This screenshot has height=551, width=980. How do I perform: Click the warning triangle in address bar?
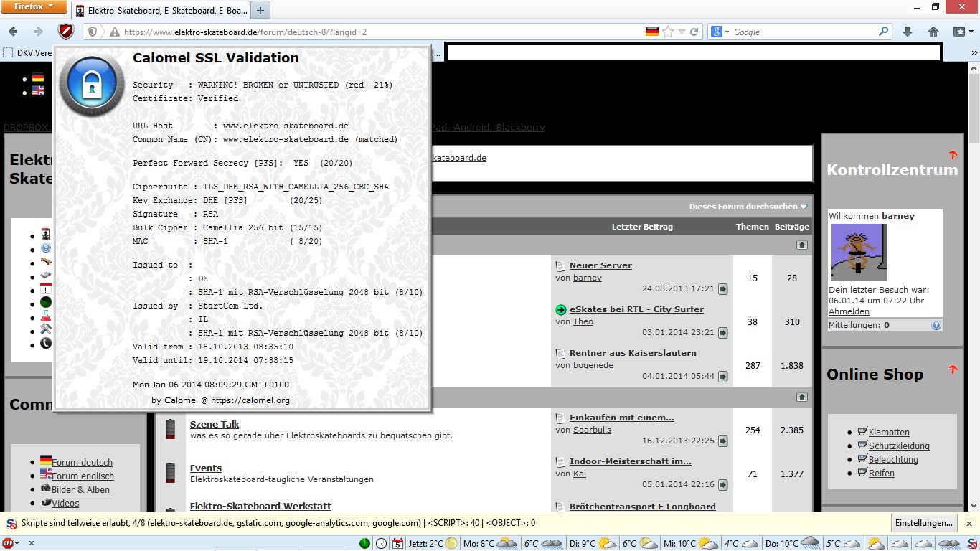[114, 32]
